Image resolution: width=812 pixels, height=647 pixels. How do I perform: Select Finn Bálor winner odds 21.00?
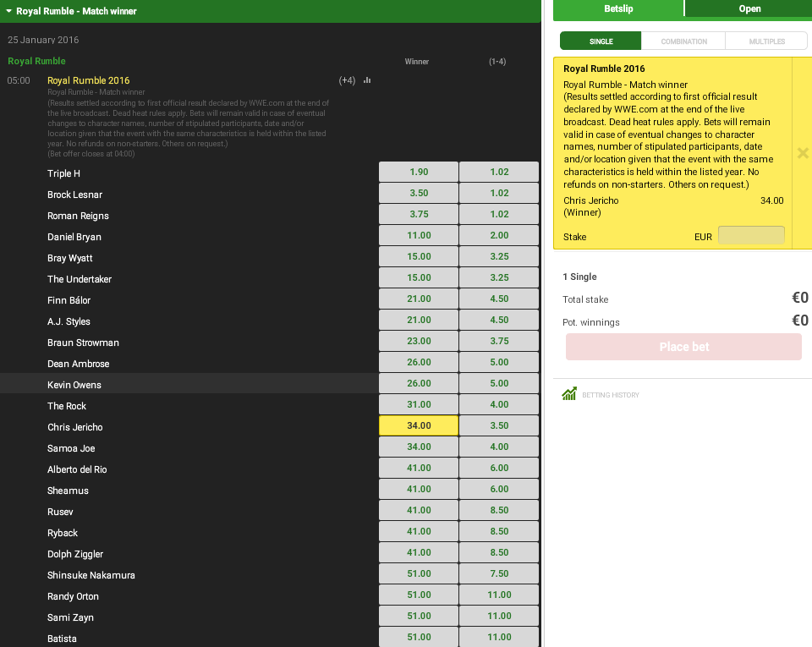(x=419, y=299)
